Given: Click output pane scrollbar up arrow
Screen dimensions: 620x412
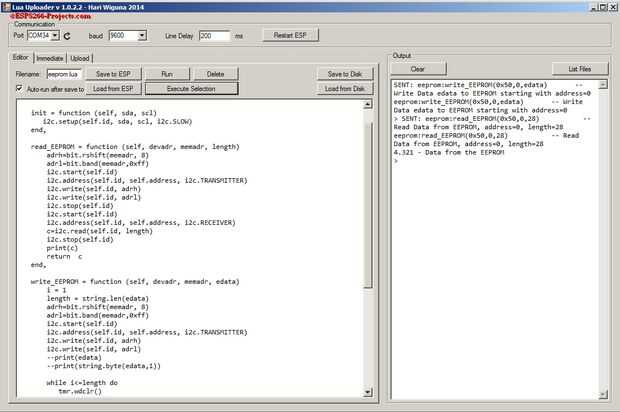Looking at the screenshot, I should click(603, 84).
